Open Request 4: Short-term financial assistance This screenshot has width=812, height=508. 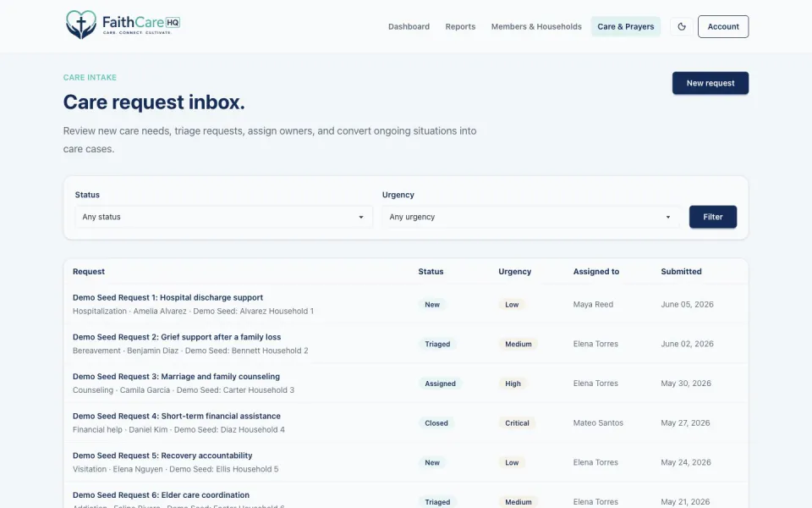tap(177, 416)
